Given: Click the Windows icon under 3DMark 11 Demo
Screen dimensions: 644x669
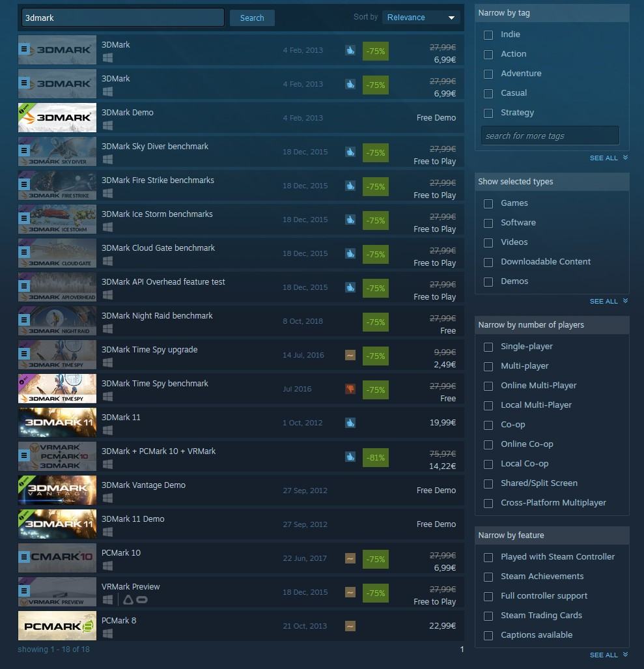Looking at the screenshot, I should tap(108, 532).
